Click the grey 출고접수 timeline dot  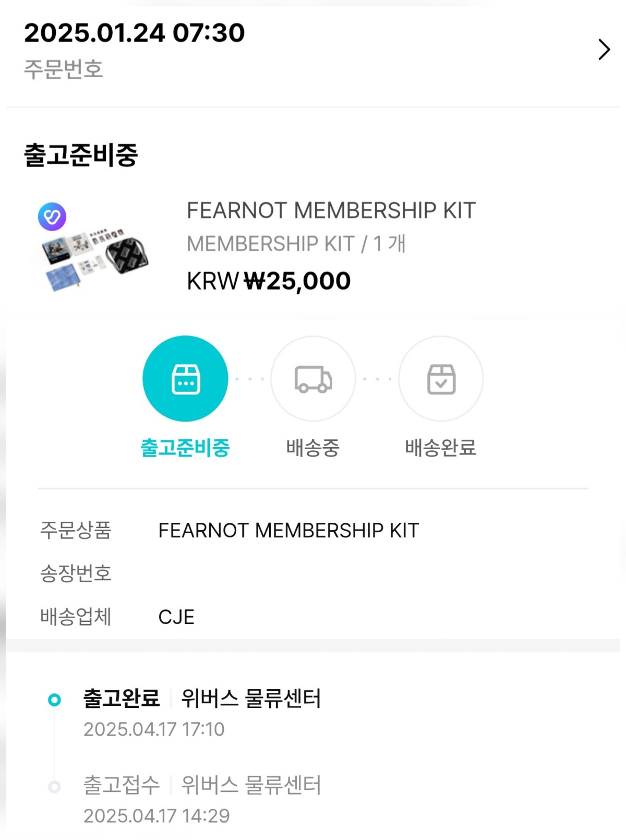pyautogui.click(x=54, y=786)
